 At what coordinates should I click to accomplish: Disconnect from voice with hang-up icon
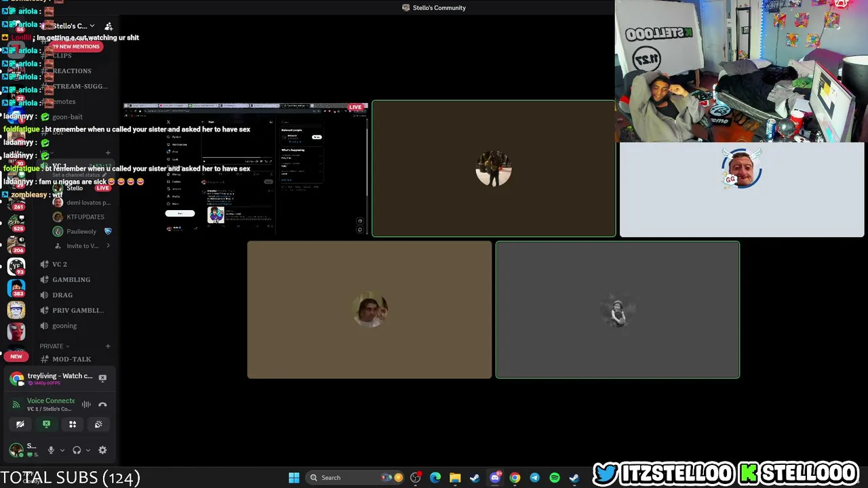point(102,405)
